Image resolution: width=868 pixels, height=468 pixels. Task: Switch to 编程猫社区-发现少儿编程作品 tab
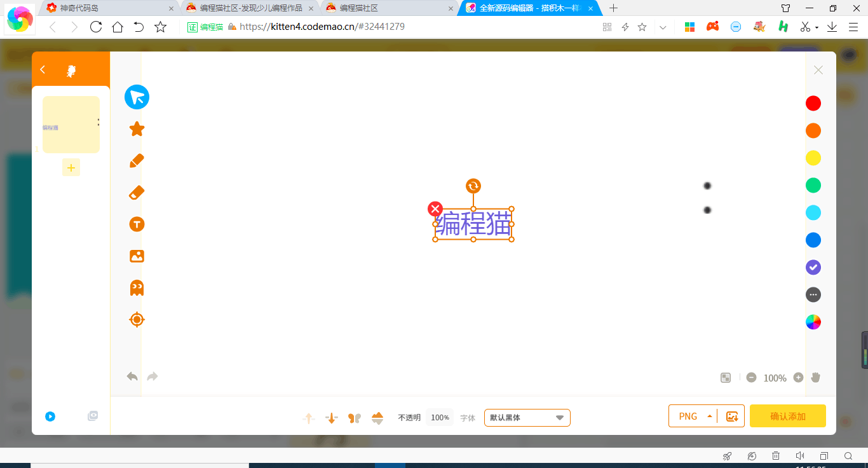click(249, 8)
